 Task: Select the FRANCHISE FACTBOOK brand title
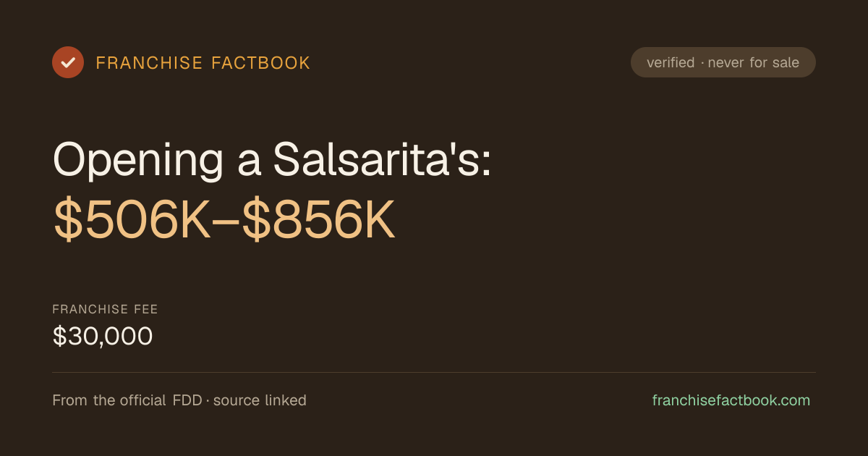pos(203,63)
